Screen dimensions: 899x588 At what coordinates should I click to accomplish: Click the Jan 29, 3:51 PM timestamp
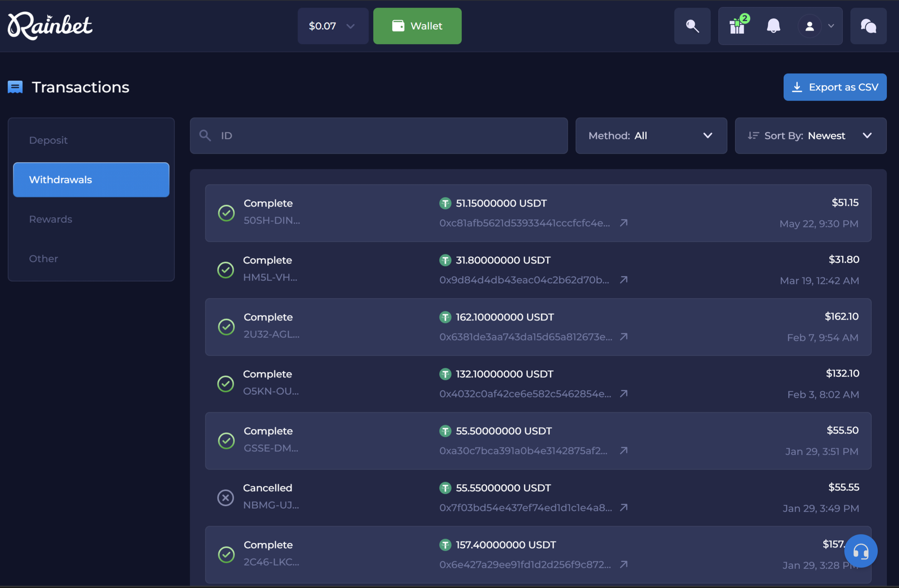click(822, 452)
